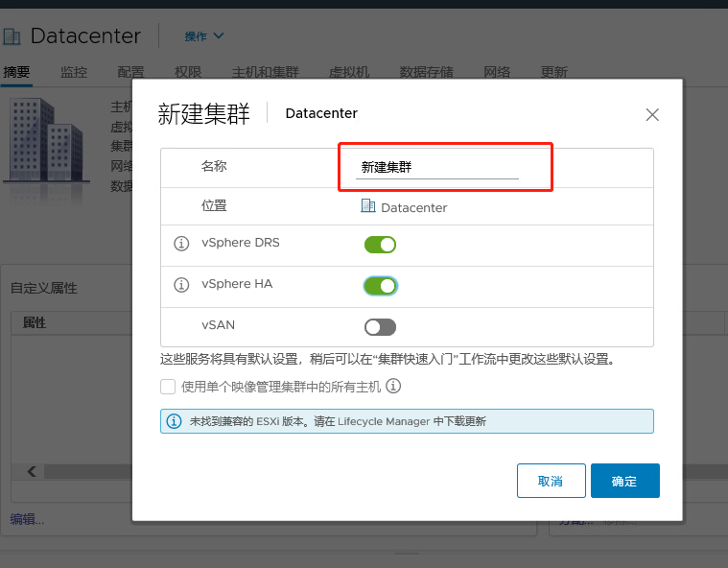Click info icon next to vSphere HA
Screen dimensions: 728x568
pos(181,284)
